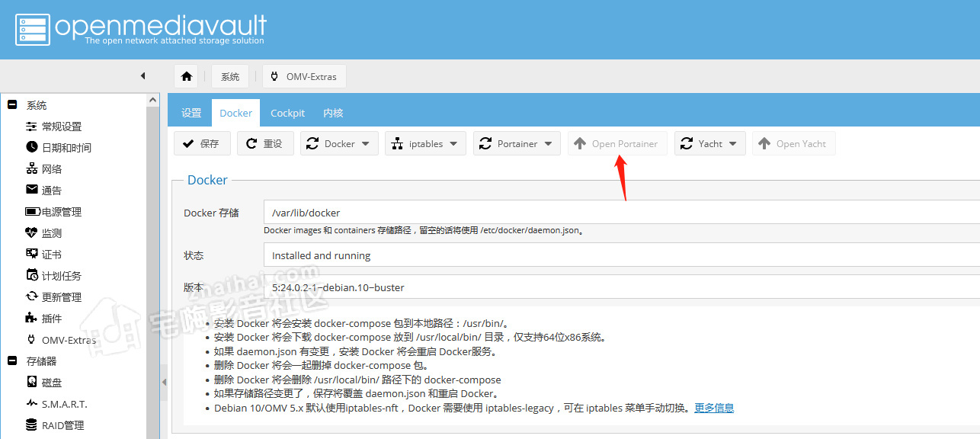
Task: Click the 网络 network icon
Action: pyautogui.click(x=31, y=168)
